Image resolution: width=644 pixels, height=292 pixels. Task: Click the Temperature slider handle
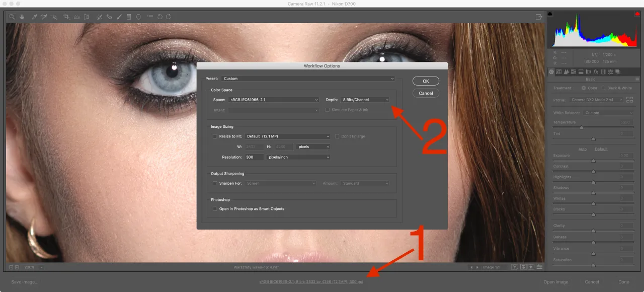pyautogui.click(x=582, y=127)
